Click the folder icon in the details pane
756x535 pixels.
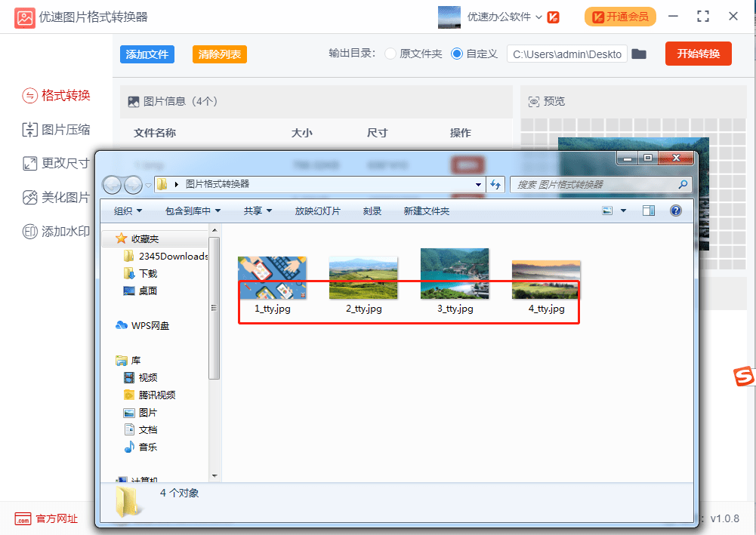tap(127, 501)
